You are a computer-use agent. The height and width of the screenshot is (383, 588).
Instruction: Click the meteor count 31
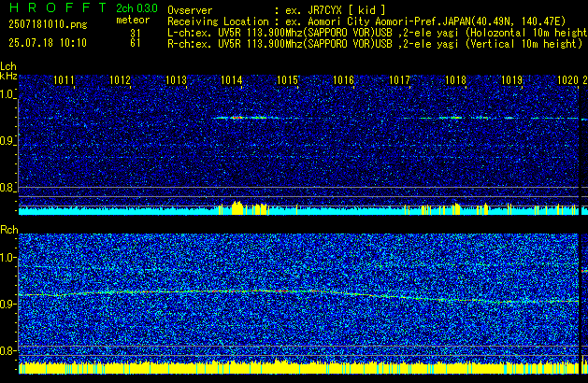[136, 33]
